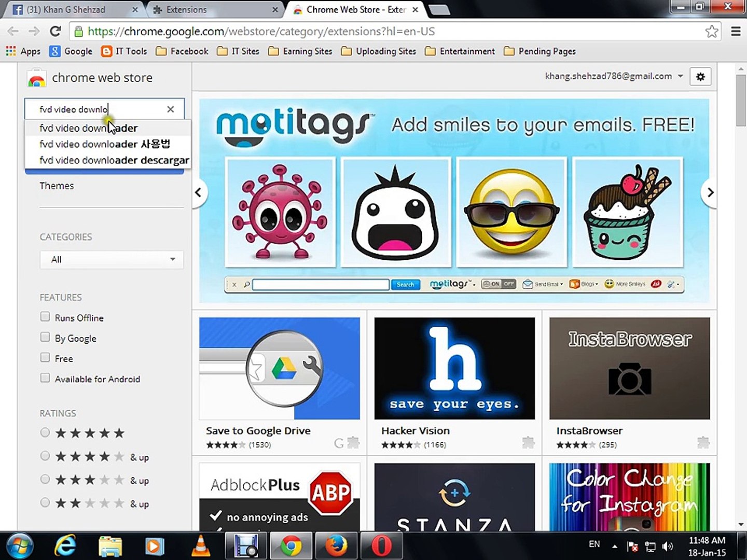Show hidden system tray icons

pyautogui.click(x=615, y=546)
